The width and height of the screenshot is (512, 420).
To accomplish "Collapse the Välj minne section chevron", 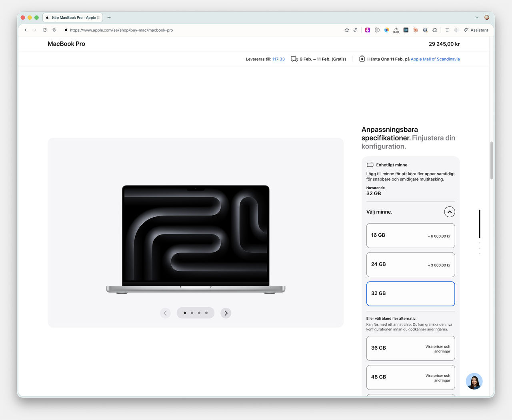I will point(449,212).
